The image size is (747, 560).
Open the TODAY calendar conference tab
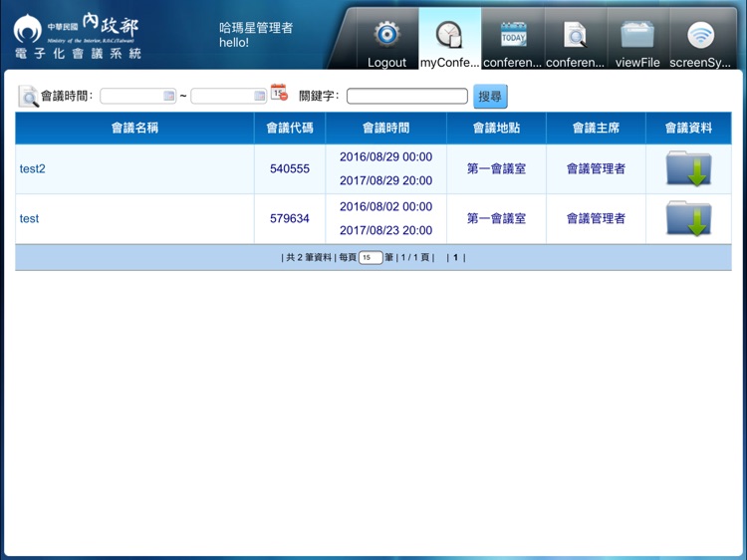pyautogui.click(x=513, y=39)
